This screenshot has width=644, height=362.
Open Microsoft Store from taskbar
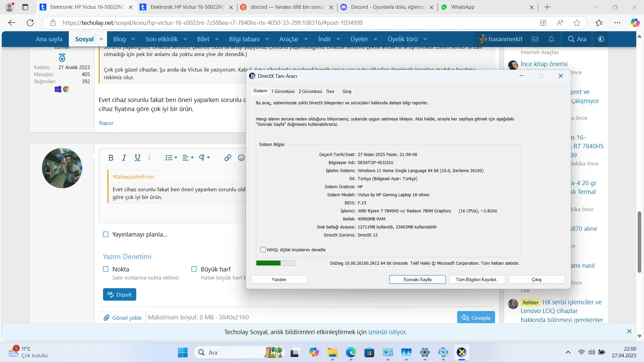[x=369, y=353]
